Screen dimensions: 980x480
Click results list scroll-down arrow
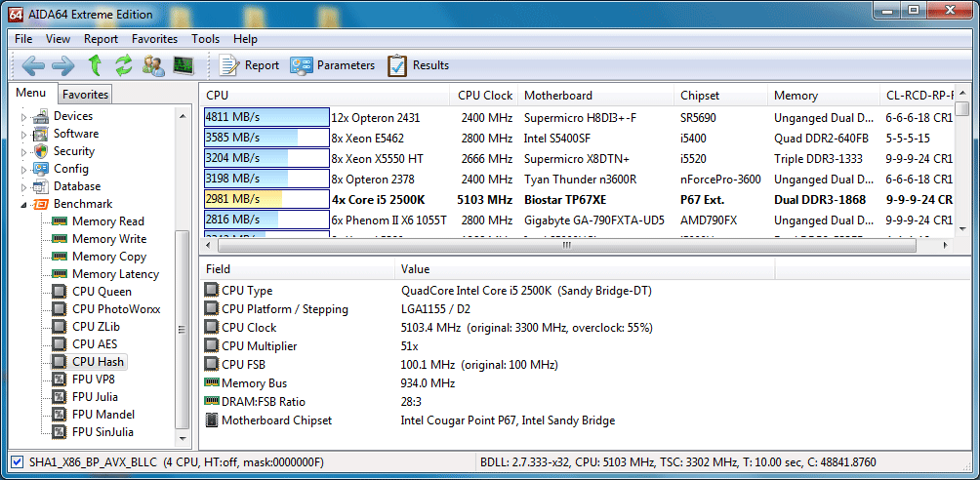[x=961, y=228]
